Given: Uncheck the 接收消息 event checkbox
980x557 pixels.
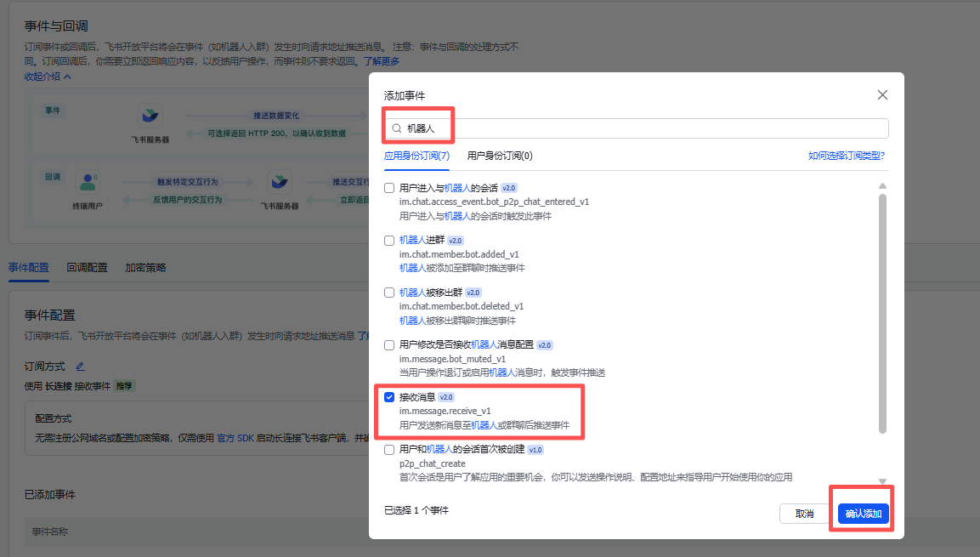Looking at the screenshot, I should 388,396.
